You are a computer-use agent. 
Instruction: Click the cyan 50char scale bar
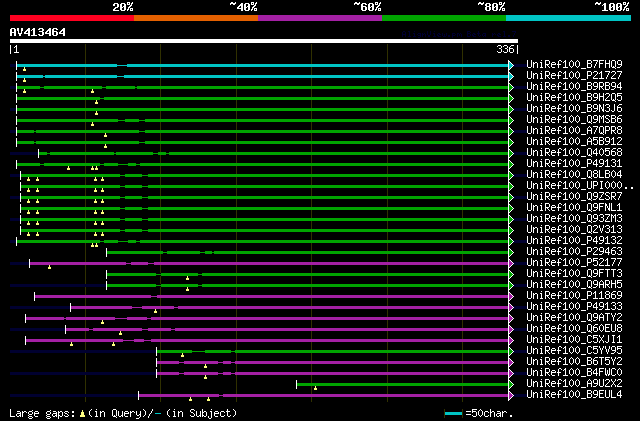tap(455, 412)
